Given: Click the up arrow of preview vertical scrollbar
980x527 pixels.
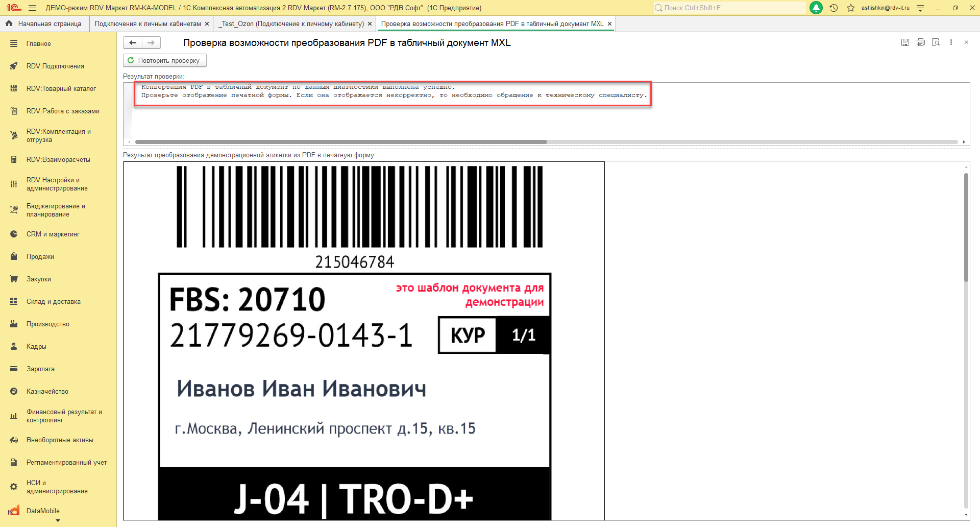Looking at the screenshot, I should tap(966, 167).
